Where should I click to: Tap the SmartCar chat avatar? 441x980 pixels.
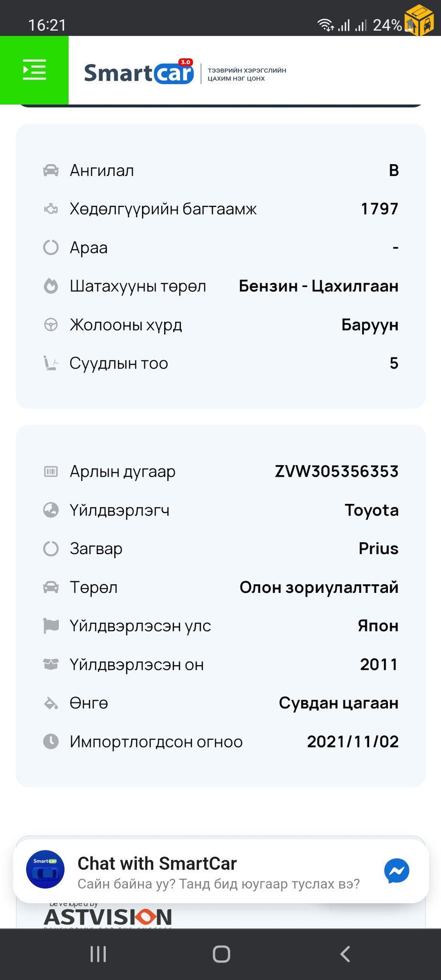tap(45, 869)
